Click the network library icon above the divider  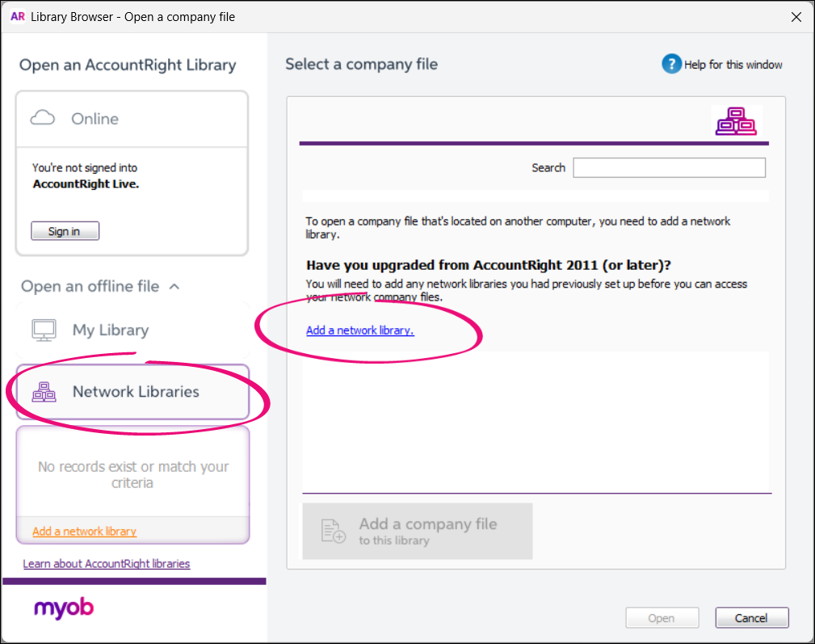(x=736, y=120)
